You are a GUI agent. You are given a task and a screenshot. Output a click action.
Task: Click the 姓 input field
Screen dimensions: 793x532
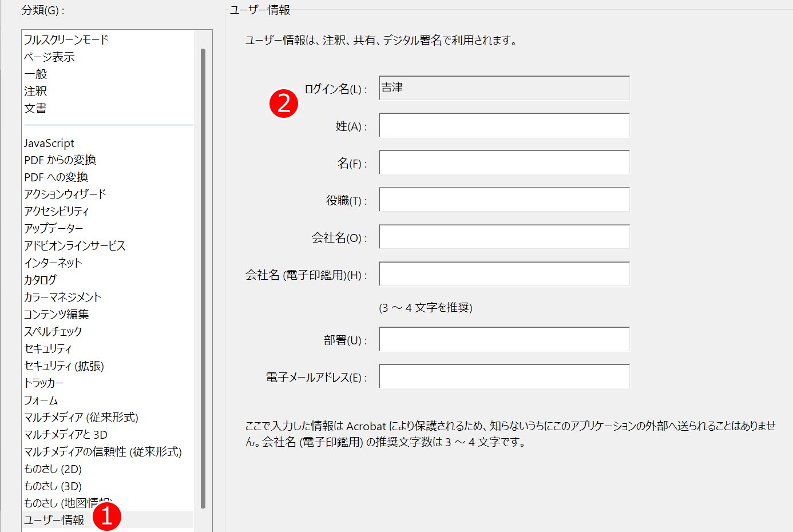(503, 126)
